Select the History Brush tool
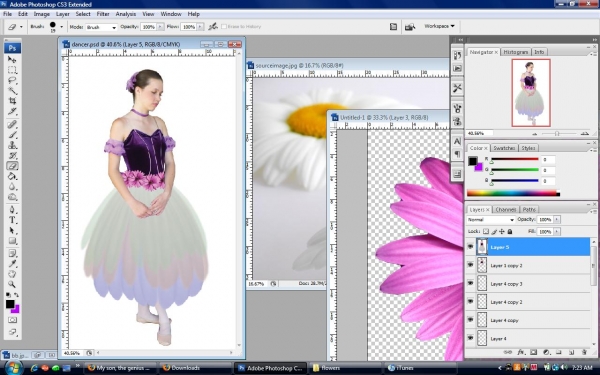 tap(12, 155)
